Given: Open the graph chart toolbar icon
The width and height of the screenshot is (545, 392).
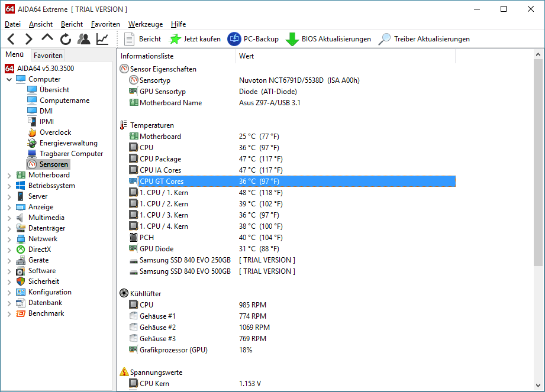Looking at the screenshot, I should tap(102, 39).
